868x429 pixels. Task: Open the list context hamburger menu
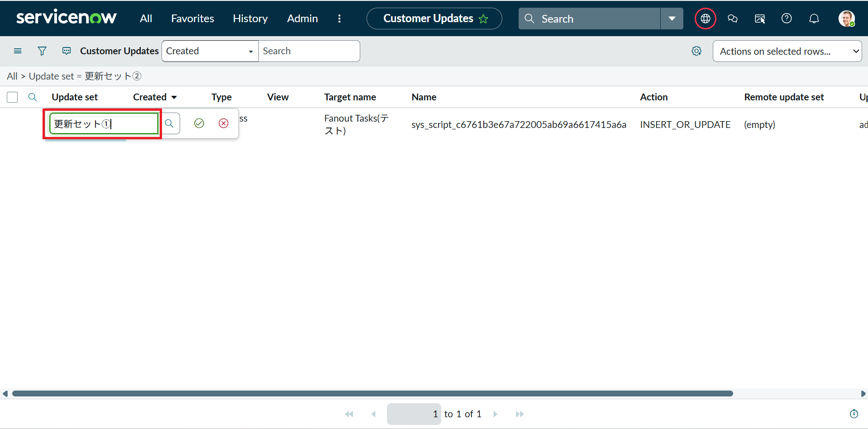pyautogui.click(x=18, y=51)
